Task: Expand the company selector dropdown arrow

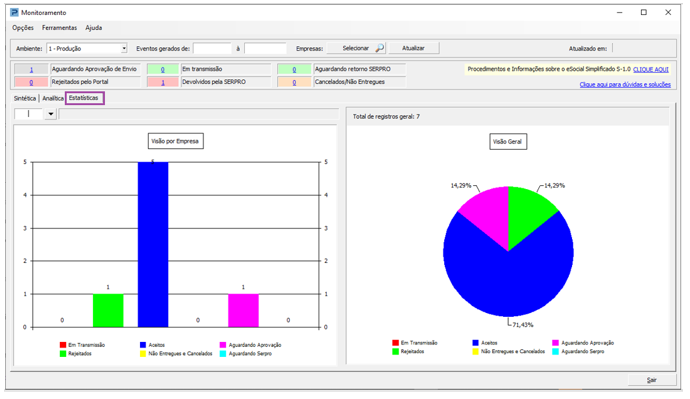Action: pyautogui.click(x=51, y=114)
